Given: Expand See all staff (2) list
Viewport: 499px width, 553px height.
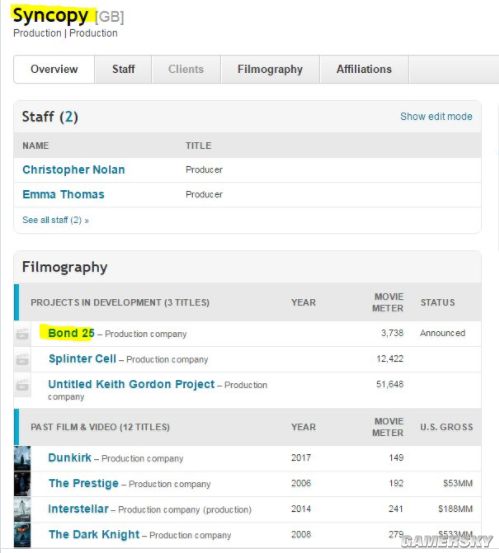Looking at the screenshot, I should (x=55, y=220).
